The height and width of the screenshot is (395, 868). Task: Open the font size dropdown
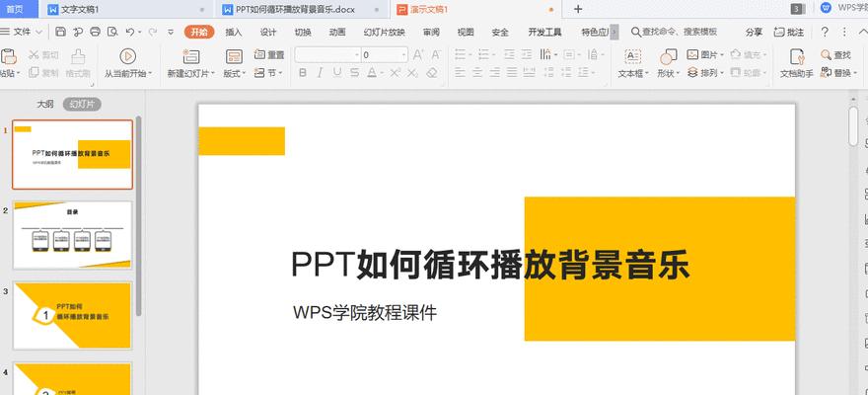click(404, 55)
